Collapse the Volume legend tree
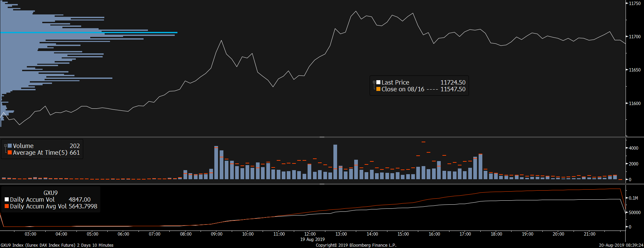This screenshot has height=248, width=644. tap(5, 146)
